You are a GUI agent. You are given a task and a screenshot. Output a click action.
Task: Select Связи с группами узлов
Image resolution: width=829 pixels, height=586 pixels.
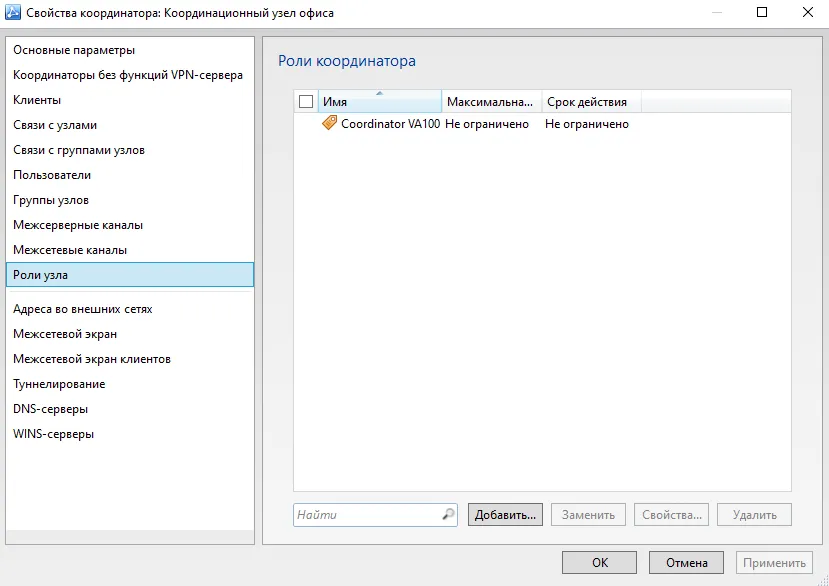pos(130,150)
